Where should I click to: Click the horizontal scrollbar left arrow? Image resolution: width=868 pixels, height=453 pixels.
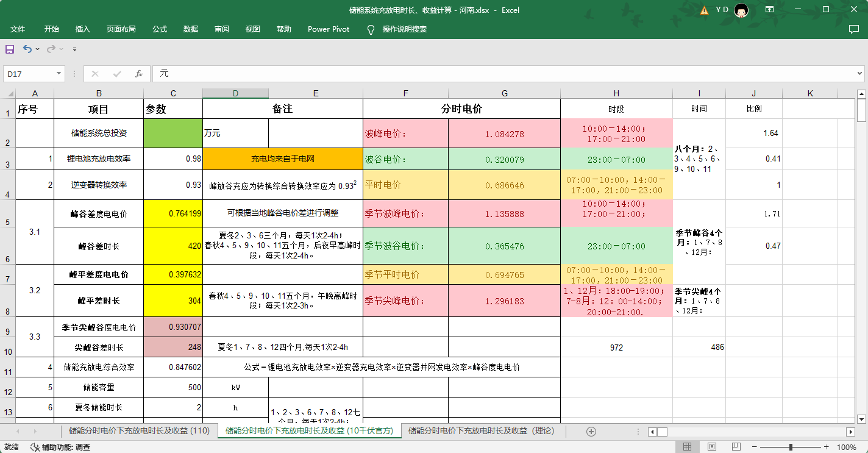652,432
